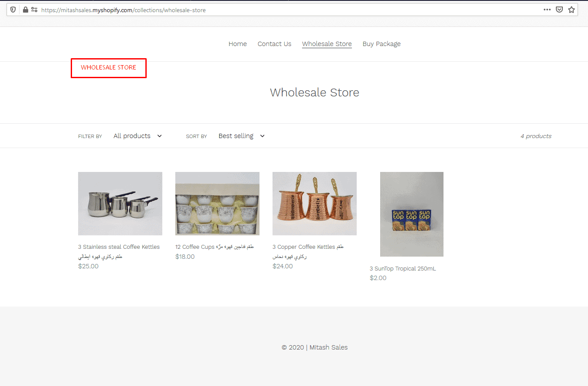Open the site permissions icon in address bar
Viewport: 588px width, 386px height.
34,10
